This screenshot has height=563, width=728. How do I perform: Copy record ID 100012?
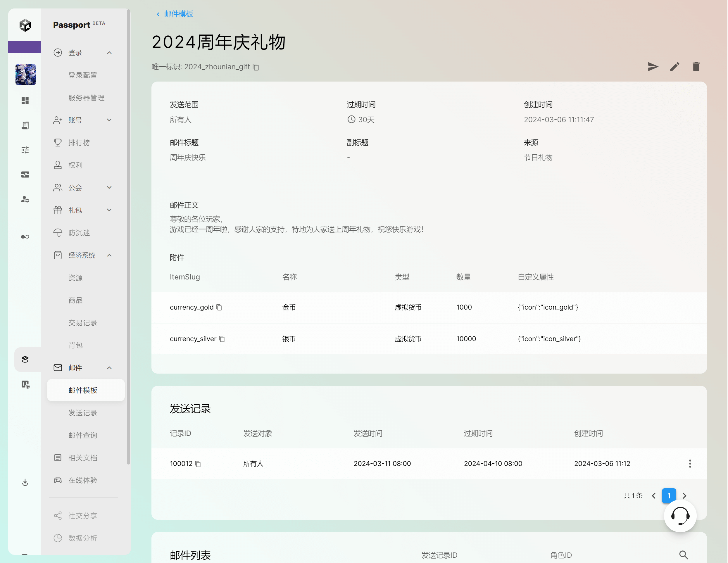198,464
